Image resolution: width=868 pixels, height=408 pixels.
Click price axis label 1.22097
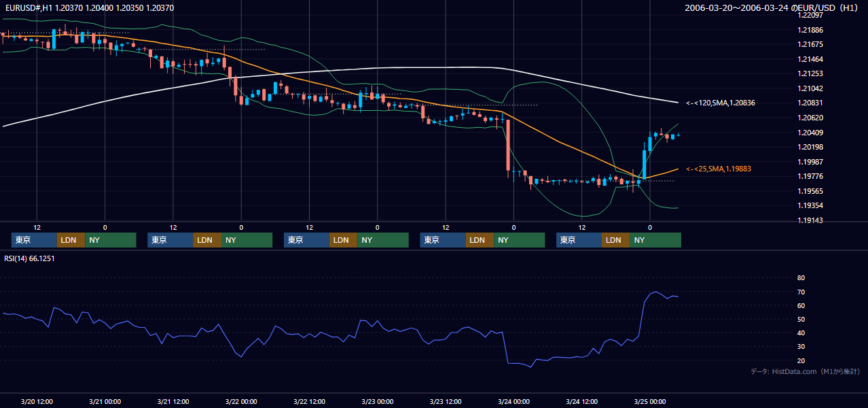[810, 15]
